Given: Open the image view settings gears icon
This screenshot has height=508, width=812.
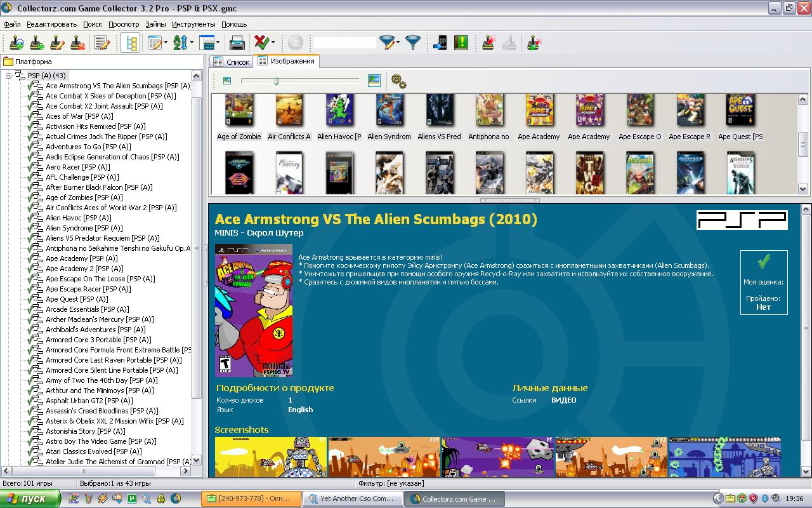Looking at the screenshot, I should coord(398,81).
